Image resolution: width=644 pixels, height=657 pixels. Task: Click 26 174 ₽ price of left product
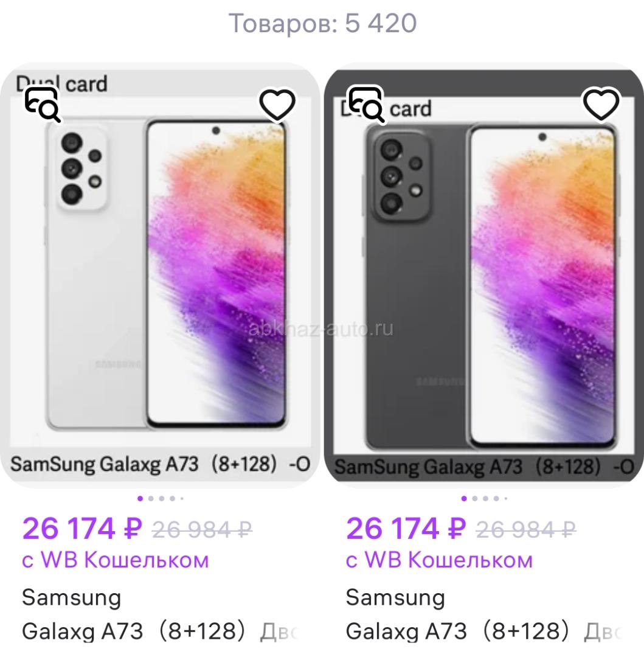(x=82, y=529)
